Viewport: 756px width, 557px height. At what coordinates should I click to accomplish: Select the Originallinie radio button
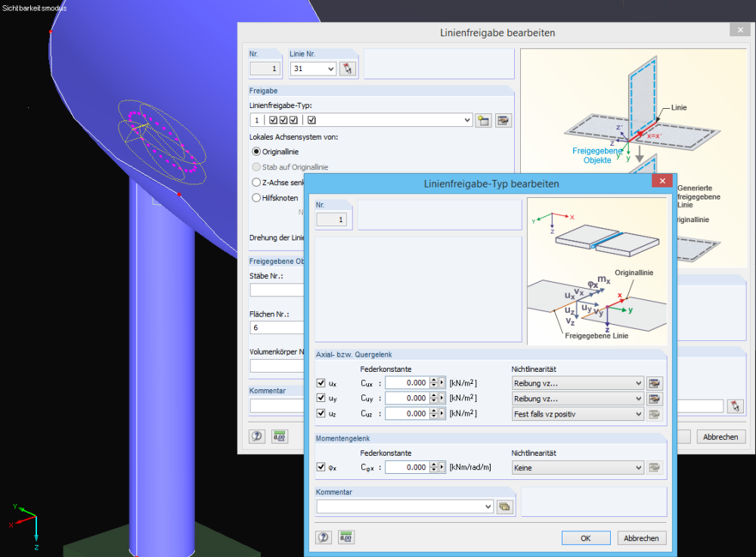[256, 152]
